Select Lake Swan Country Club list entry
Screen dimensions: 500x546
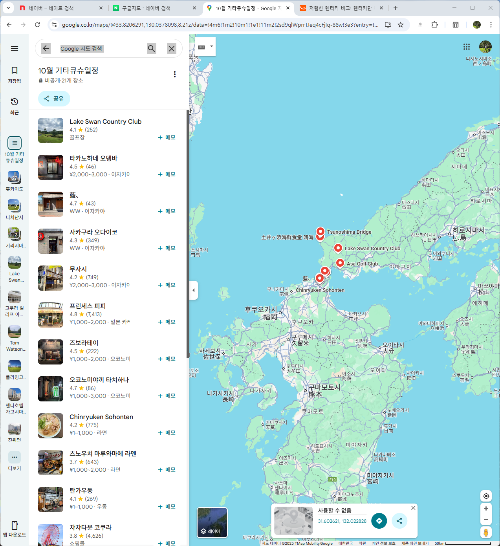click(108, 130)
